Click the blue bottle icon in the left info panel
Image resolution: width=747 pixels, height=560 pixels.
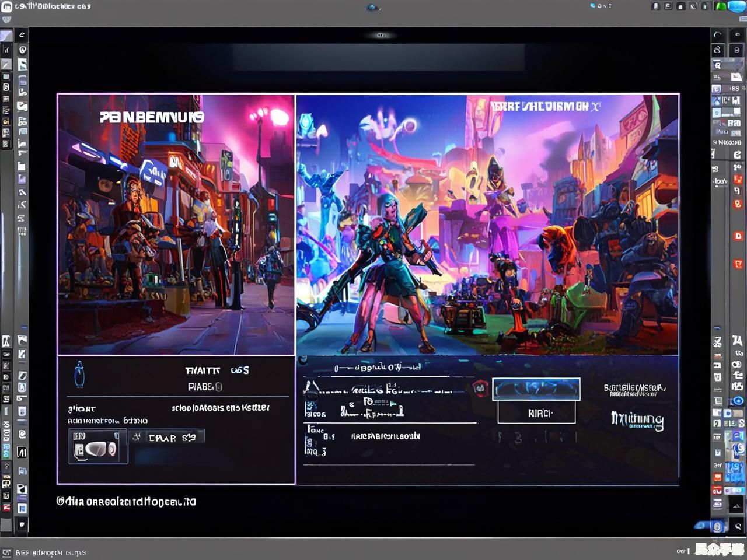pos(79,374)
